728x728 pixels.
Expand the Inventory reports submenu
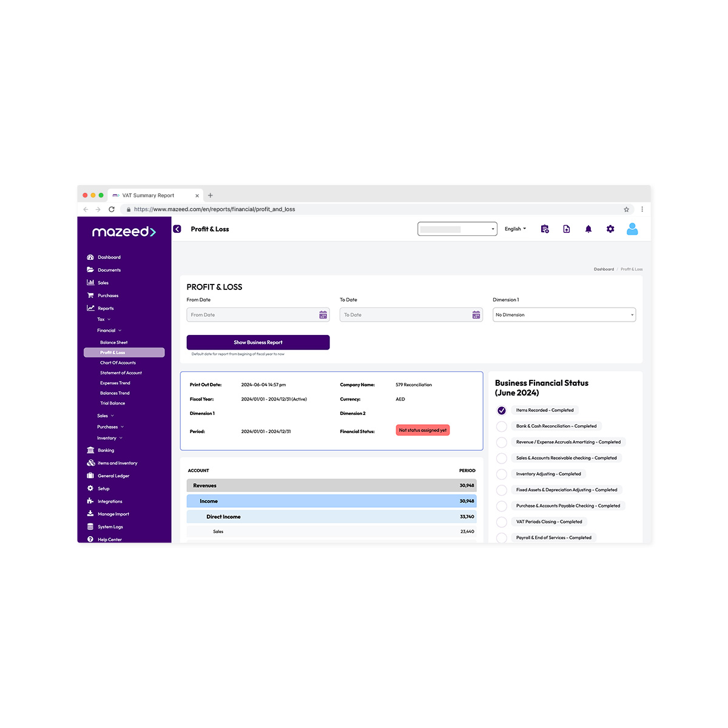tap(110, 438)
